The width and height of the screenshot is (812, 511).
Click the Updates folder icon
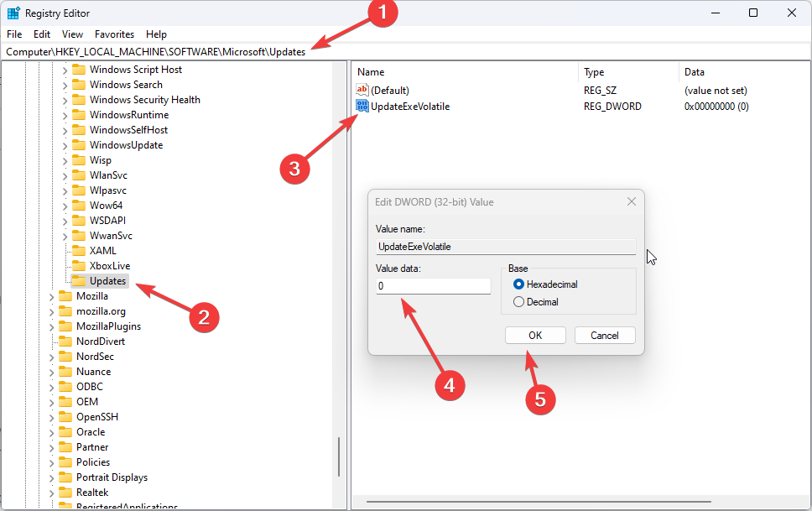[x=79, y=281]
